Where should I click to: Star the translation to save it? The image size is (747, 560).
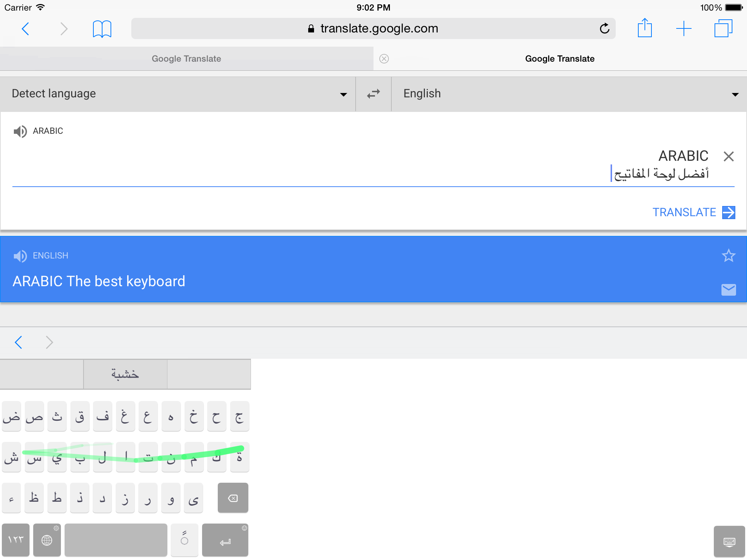pyautogui.click(x=728, y=256)
